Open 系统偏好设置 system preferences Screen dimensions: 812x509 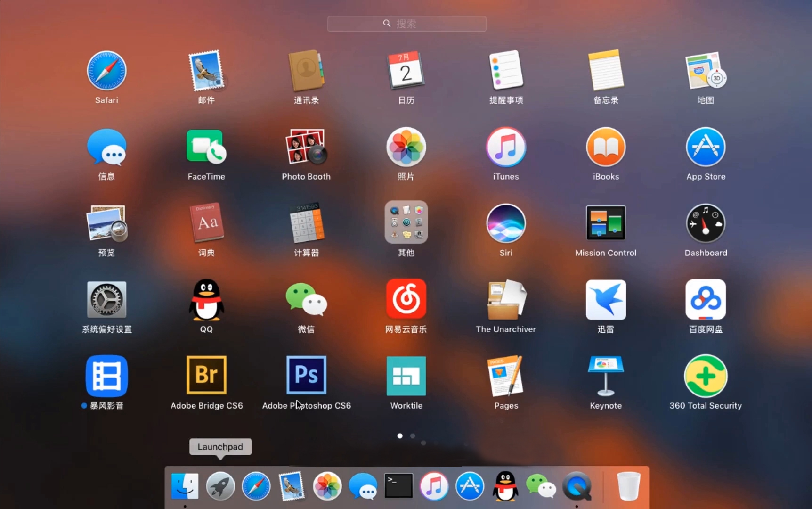(107, 300)
